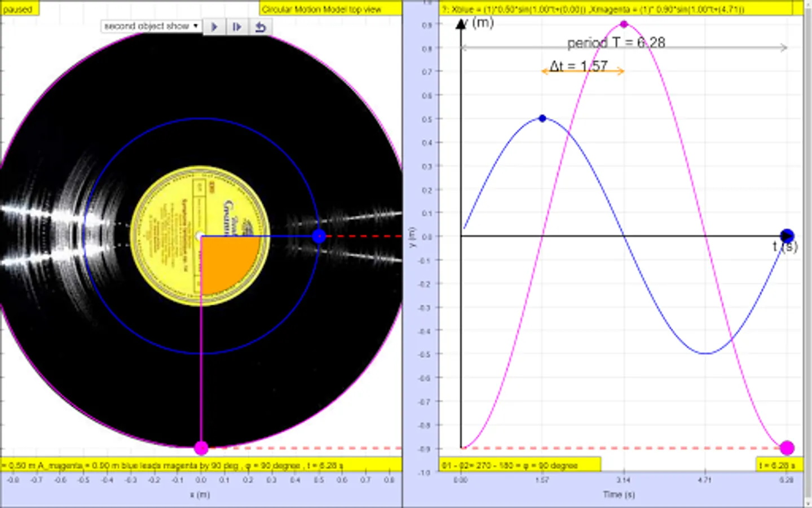Click the 'paused' status label
Viewport: 812px width, 508px height.
point(19,9)
